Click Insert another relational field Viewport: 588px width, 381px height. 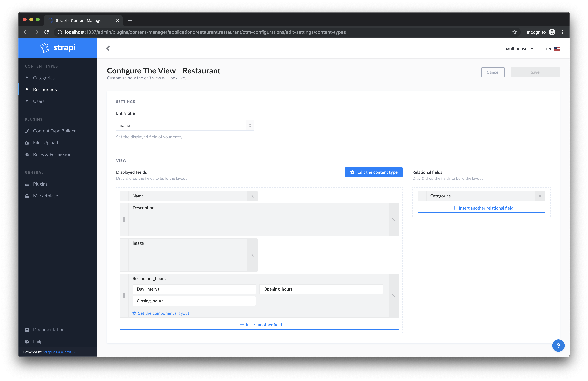(481, 208)
